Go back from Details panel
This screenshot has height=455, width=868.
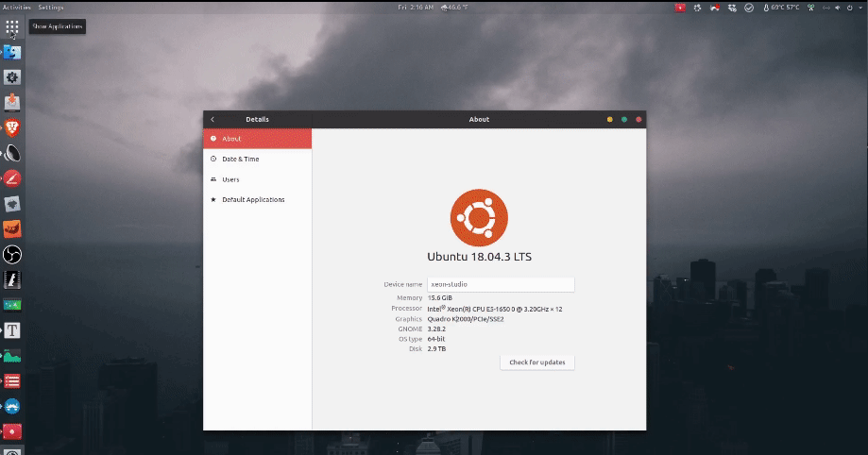coord(213,119)
